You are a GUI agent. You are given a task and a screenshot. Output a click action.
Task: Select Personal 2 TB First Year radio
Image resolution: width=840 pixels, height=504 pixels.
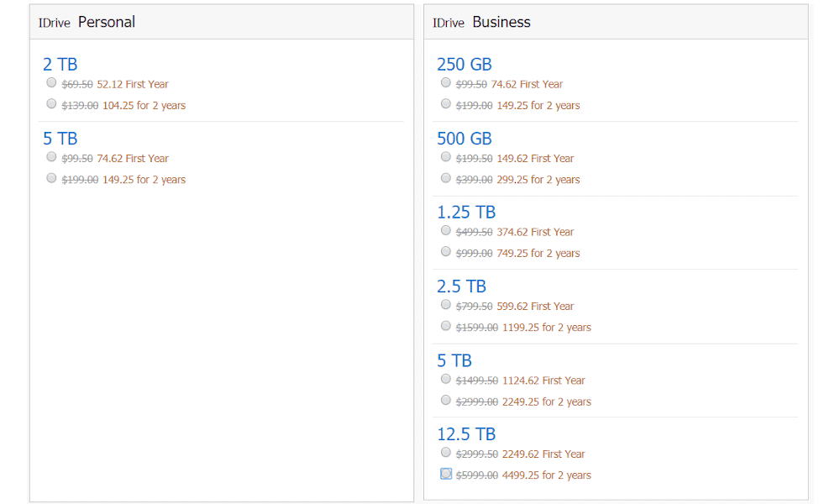pos(51,82)
